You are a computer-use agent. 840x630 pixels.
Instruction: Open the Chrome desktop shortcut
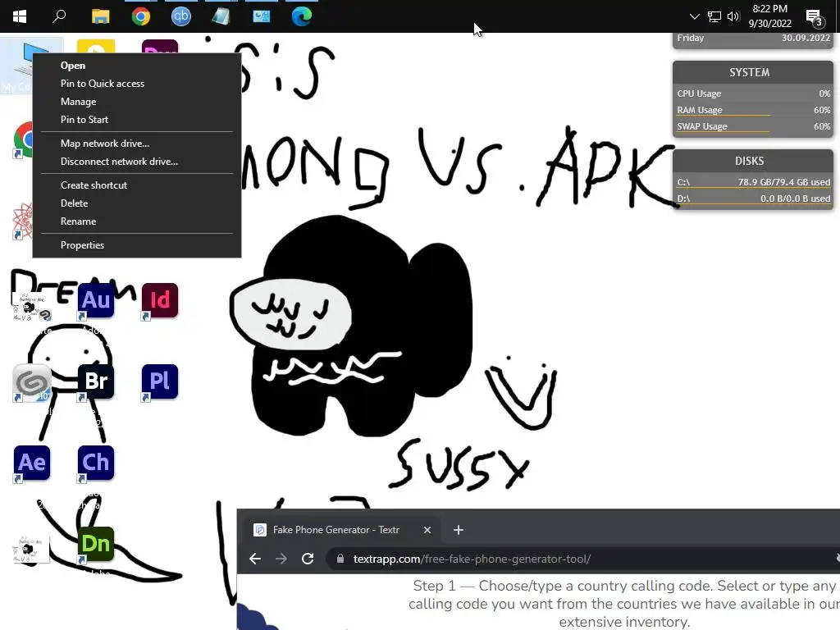[x=22, y=139]
